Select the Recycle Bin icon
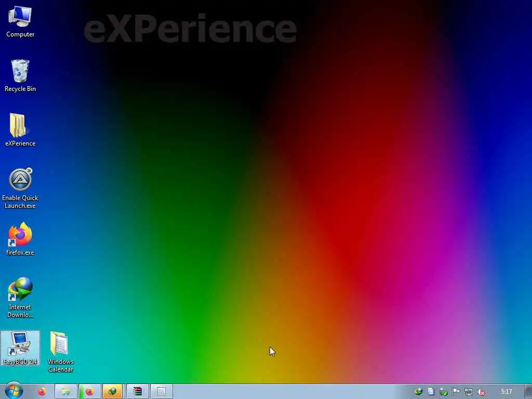532x399 pixels. 20,76
